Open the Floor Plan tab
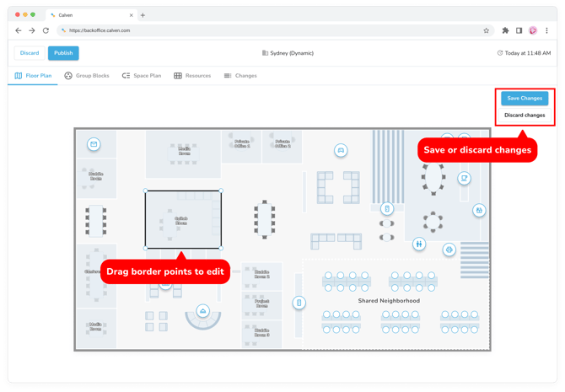565x392 pixels. (x=33, y=76)
